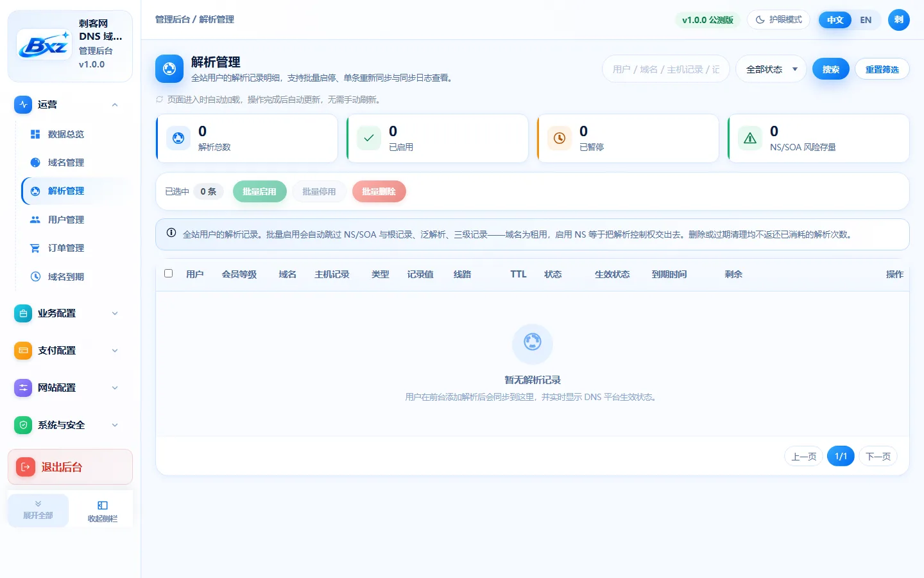Viewport: 924px width, 578px height.
Task: Click the 重置筛选 reset filter button
Action: (x=882, y=69)
